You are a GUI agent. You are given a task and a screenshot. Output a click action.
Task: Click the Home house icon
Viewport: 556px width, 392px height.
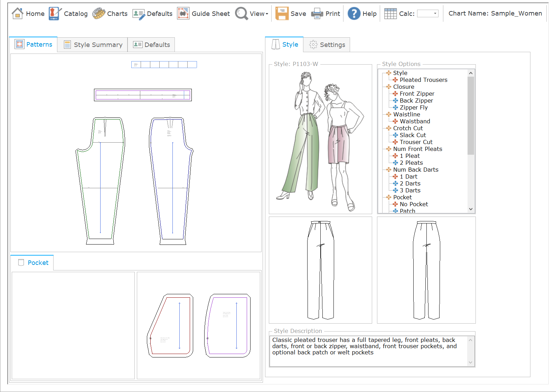(x=17, y=13)
